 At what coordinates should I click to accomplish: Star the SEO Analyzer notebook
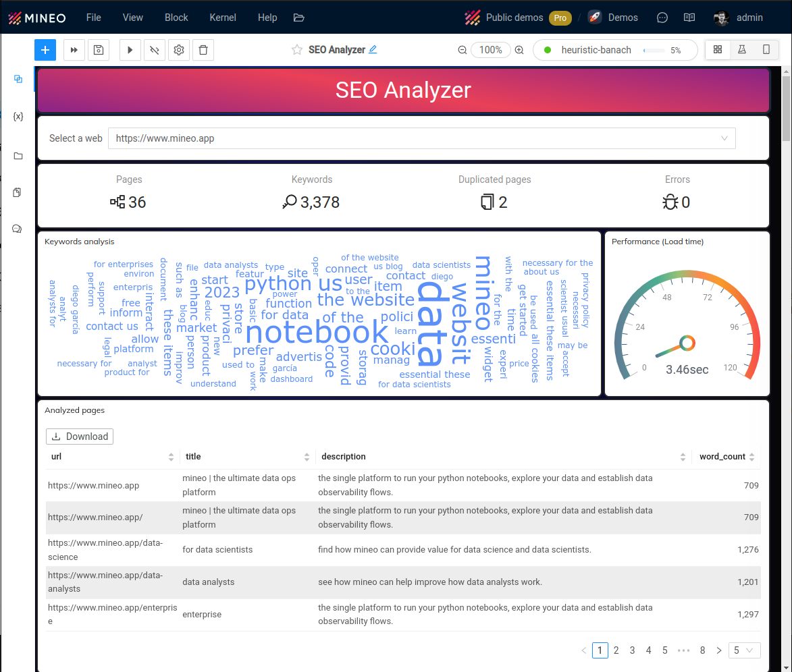point(297,49)
